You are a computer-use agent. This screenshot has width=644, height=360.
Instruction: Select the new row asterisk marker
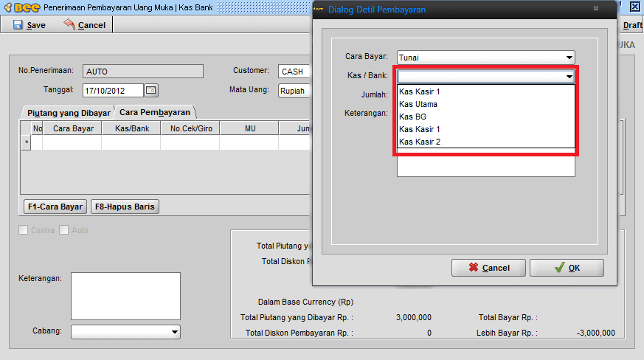coord(27,142)
